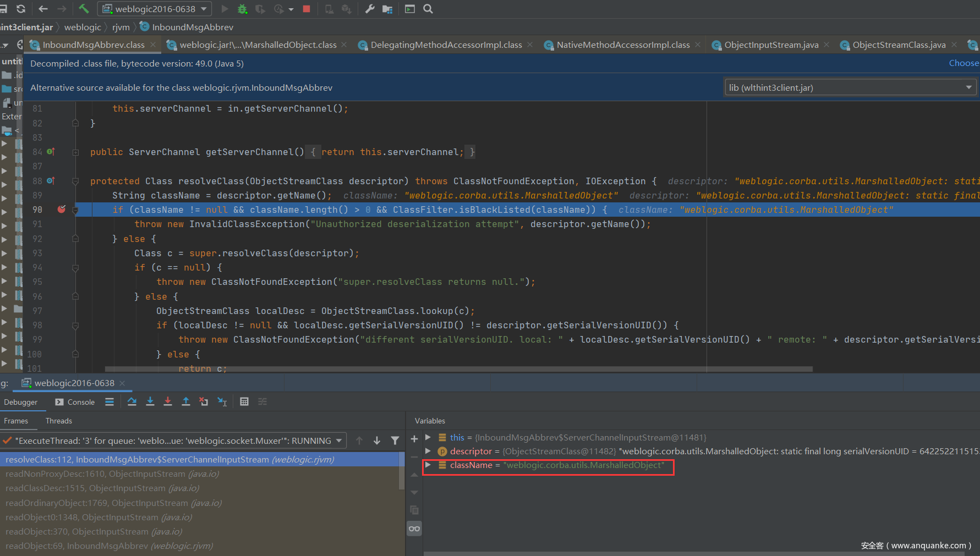This screenshot has height=556, width=980.
Task: Click the editor horizontal scrollbar
Action: click(458, 369)
